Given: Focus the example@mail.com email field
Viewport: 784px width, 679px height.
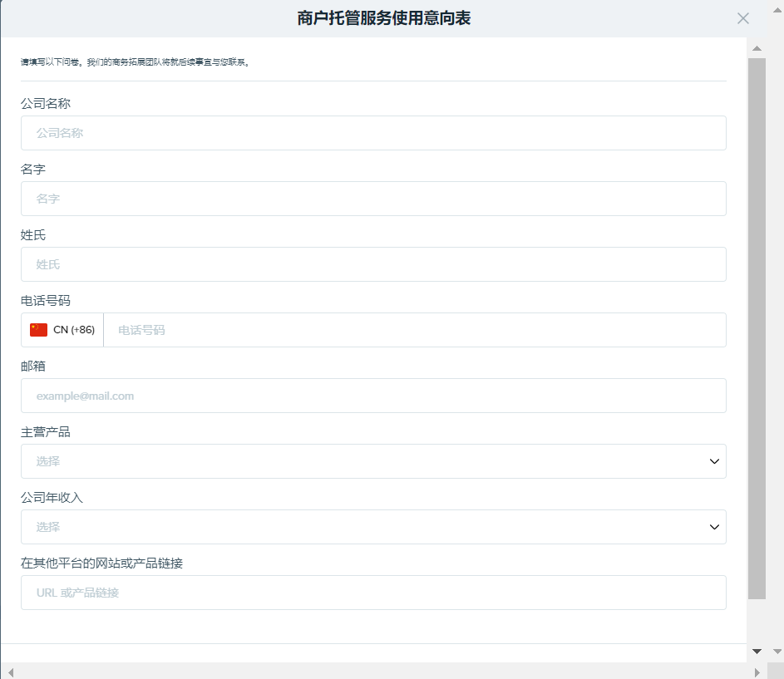Looking at the screenshot, I should point(373,396).
